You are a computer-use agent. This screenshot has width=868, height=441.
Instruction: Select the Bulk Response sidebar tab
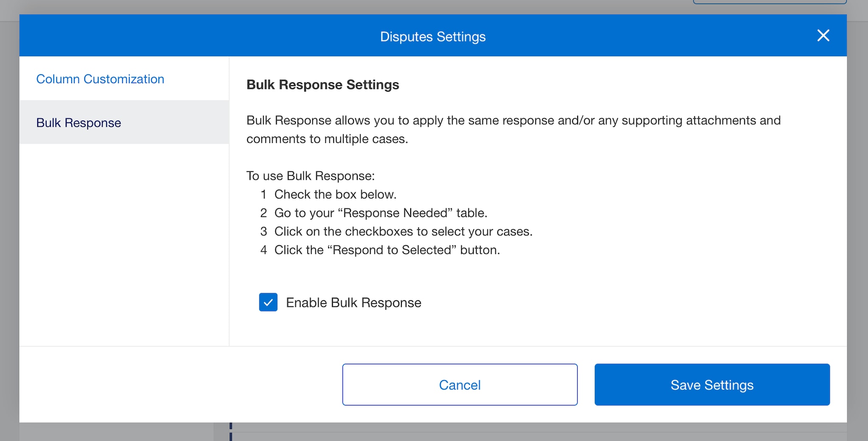pos(79,123)
